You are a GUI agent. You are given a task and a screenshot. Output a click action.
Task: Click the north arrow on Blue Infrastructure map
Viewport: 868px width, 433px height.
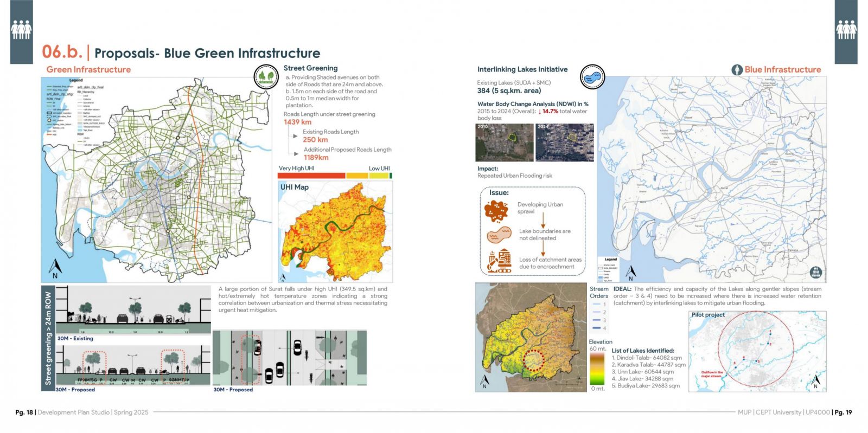click(630, 273)
